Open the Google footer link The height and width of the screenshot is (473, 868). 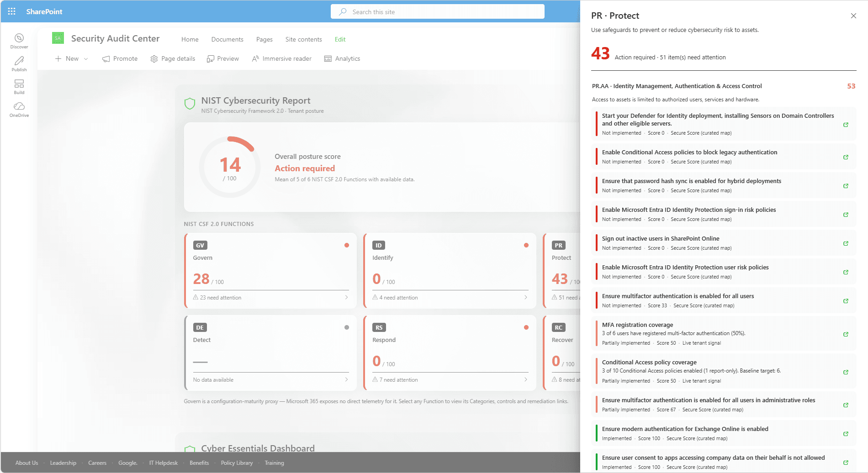[127, 462]
